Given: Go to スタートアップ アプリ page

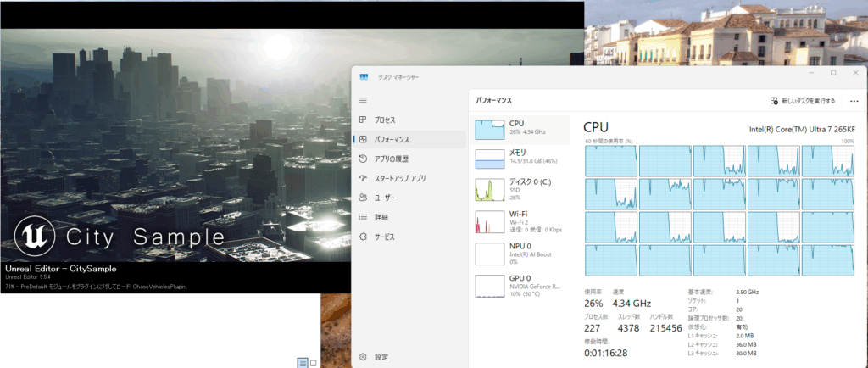Looking at the screenshot, I should pos(409,178).
